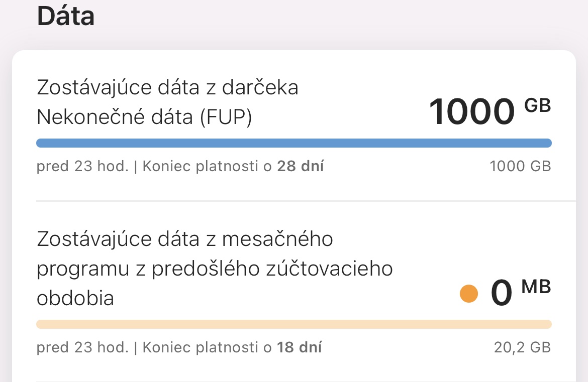Click the divider area between the two data entries
The image size is (588, 382).
tap(293, 200)
